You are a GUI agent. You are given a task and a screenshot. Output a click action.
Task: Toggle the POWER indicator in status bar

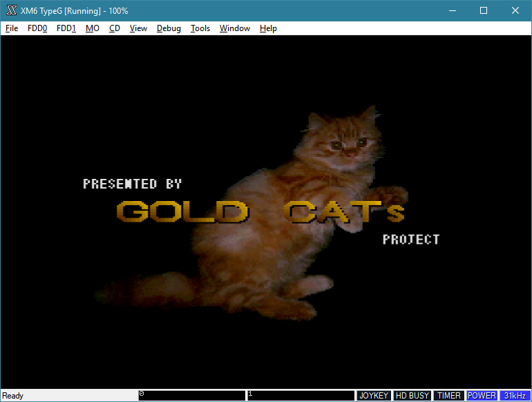(x=482, y=396)
